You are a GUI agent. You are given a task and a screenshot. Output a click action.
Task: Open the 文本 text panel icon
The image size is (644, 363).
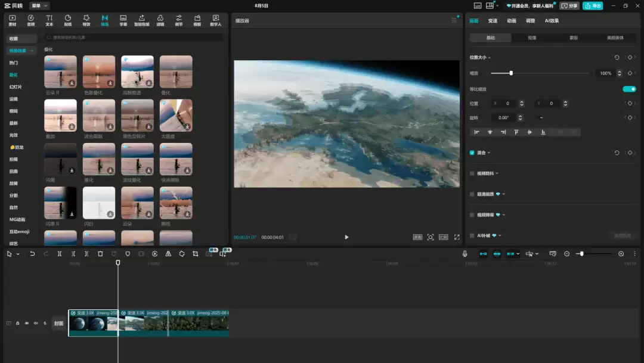point(49,20)
